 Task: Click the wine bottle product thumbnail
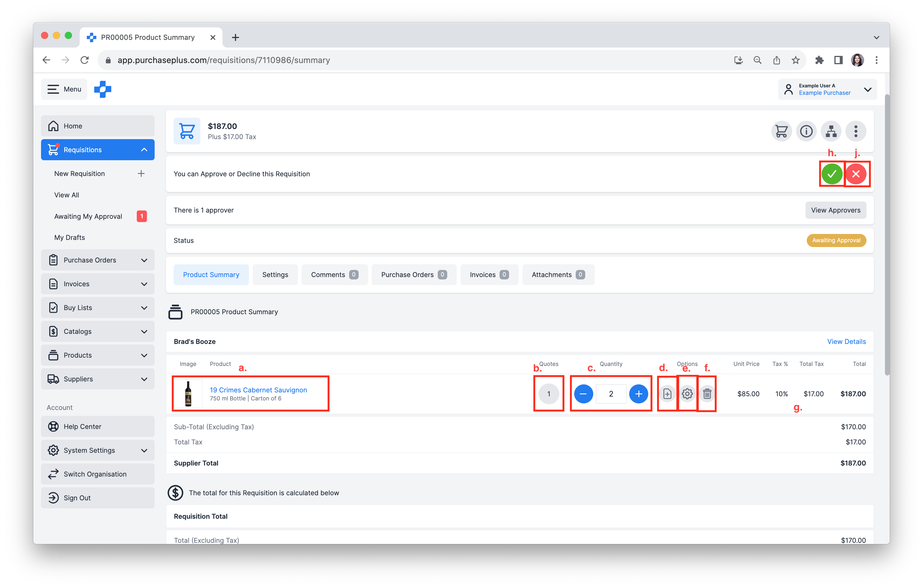click(x=188, y=394)
